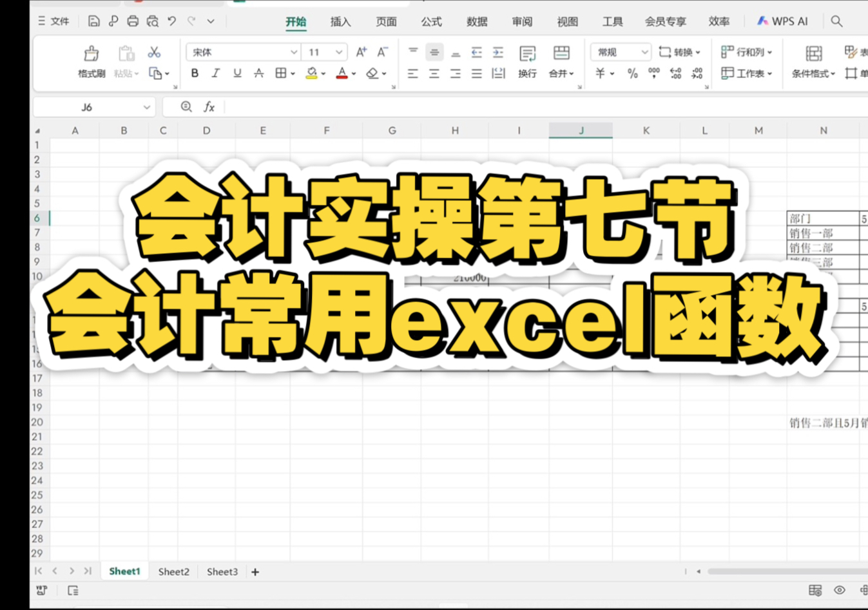Click the eraser clear-format icon
The height and width of the screenshot is (610, 868).
(372, 73)
